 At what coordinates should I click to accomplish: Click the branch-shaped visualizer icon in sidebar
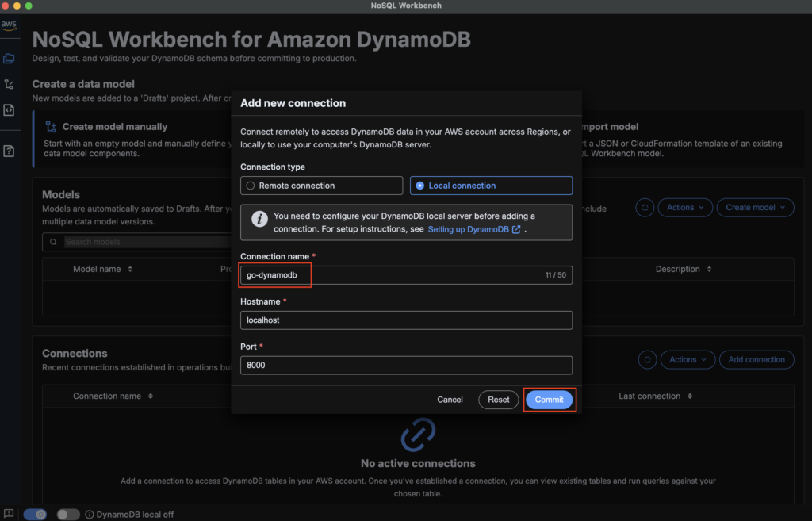coord(9,84)
